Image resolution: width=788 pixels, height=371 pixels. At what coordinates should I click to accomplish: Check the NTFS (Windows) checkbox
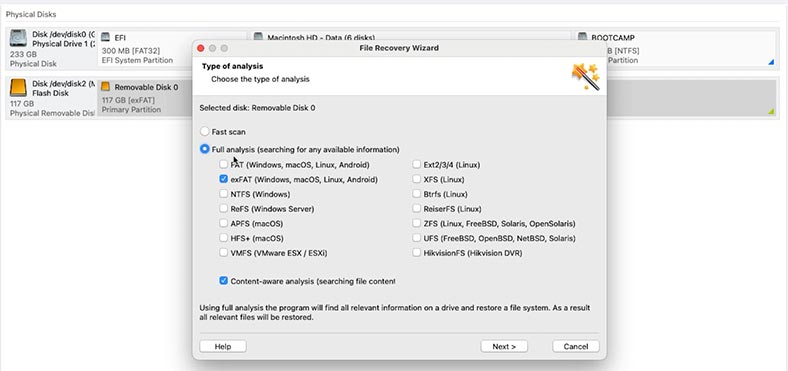224,194
